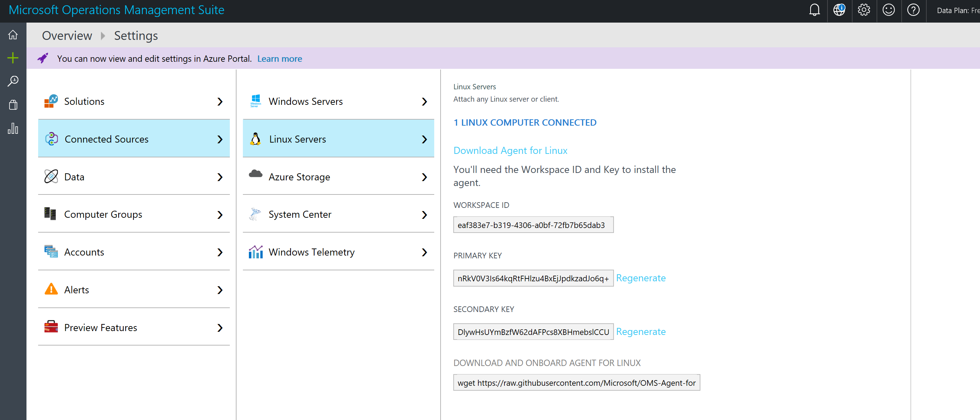Viewport: 980px width, 420px height.
Task: Click the Secondary Key field
Action: 533,332
